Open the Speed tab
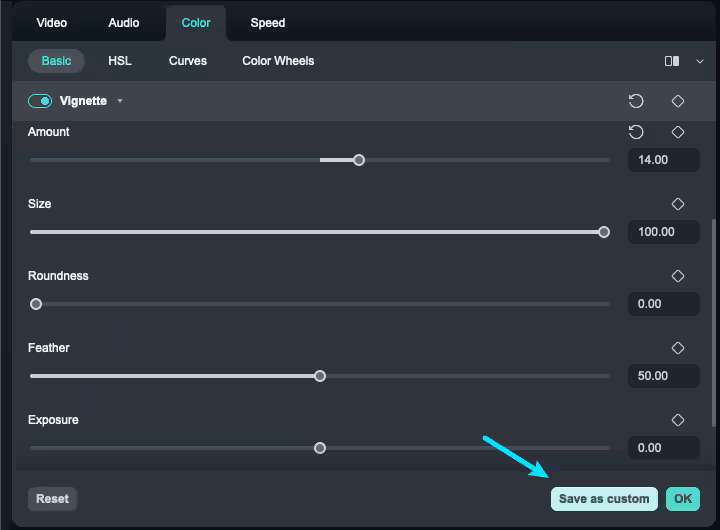 (268, 22)
